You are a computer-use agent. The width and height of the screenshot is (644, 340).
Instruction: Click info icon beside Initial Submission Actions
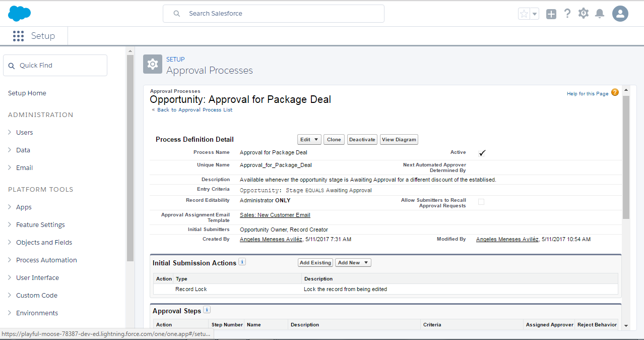coord(242,262)
